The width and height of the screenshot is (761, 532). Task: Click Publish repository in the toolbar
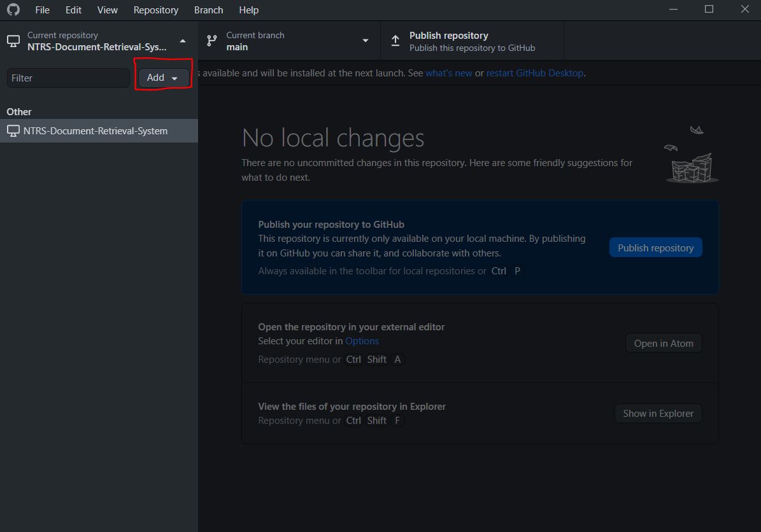473,41
